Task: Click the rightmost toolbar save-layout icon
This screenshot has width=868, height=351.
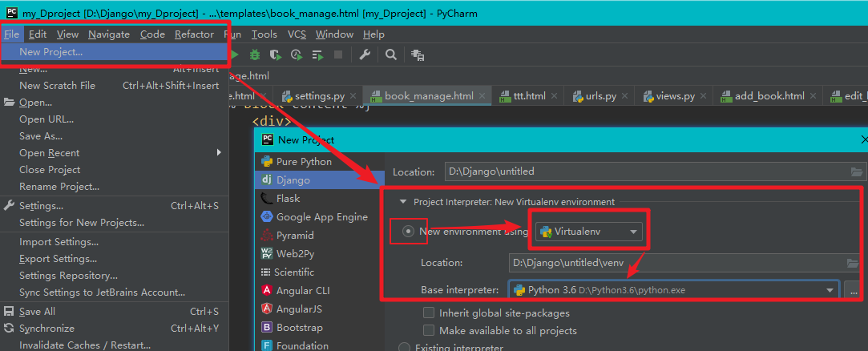Action: click(x=418, y=54)
